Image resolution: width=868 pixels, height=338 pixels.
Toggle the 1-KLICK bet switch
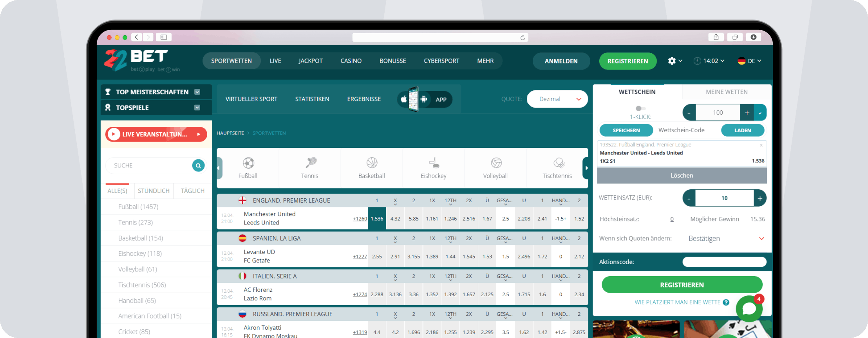[x=640, y=108]
